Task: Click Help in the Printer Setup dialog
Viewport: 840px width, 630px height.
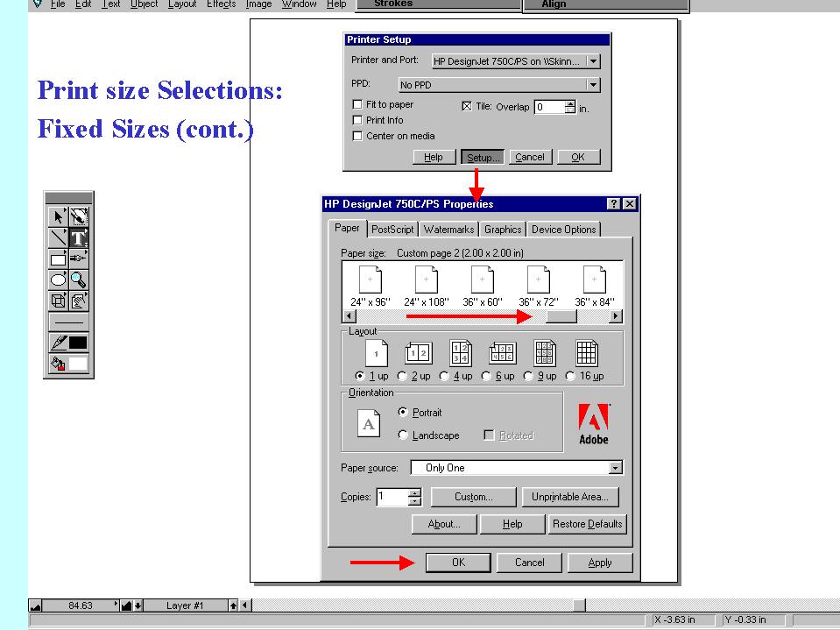Action: [434, 157]
